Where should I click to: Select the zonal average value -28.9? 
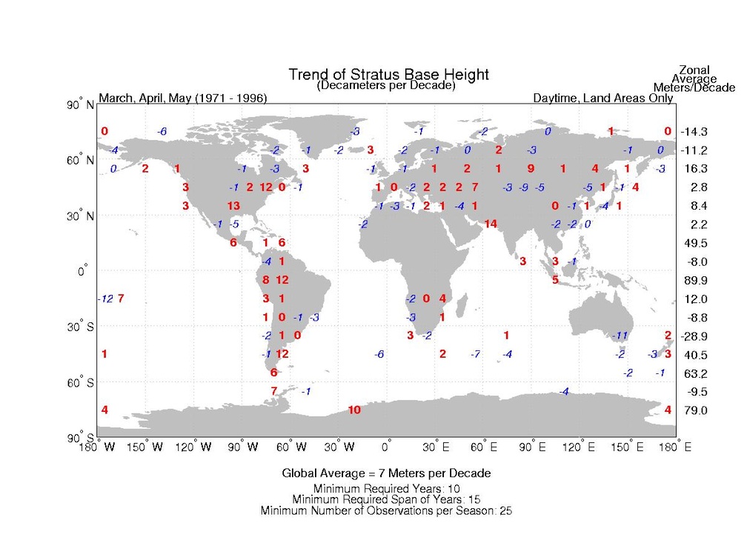(695, 336)
